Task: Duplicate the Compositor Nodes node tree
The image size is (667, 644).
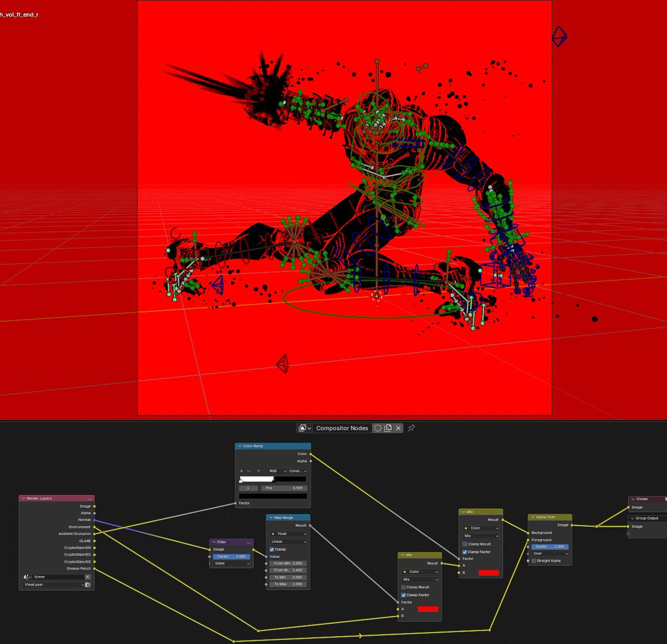Action: pyautogui.click(x=388, y=428)
